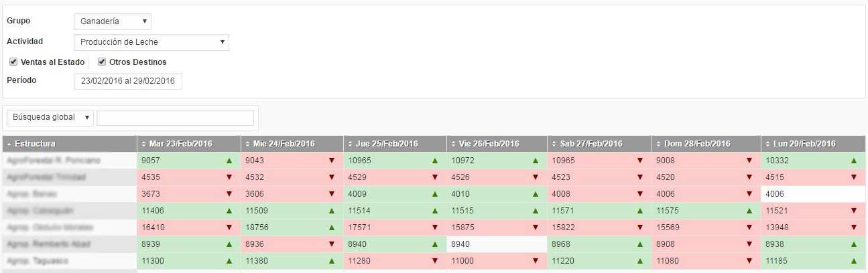Toggle the Otros Destinos checkbox
The image size is (868, 273).
[102, 62]
